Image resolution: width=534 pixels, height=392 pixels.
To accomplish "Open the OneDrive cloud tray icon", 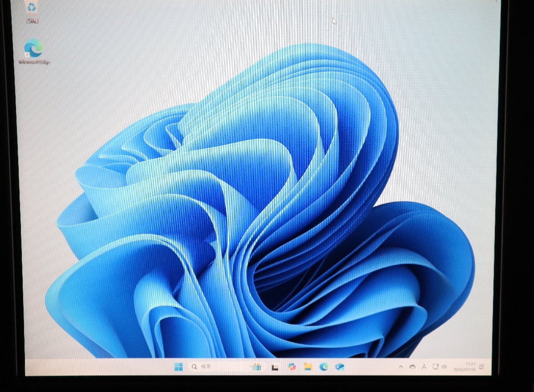I will (x=412, y=367).
